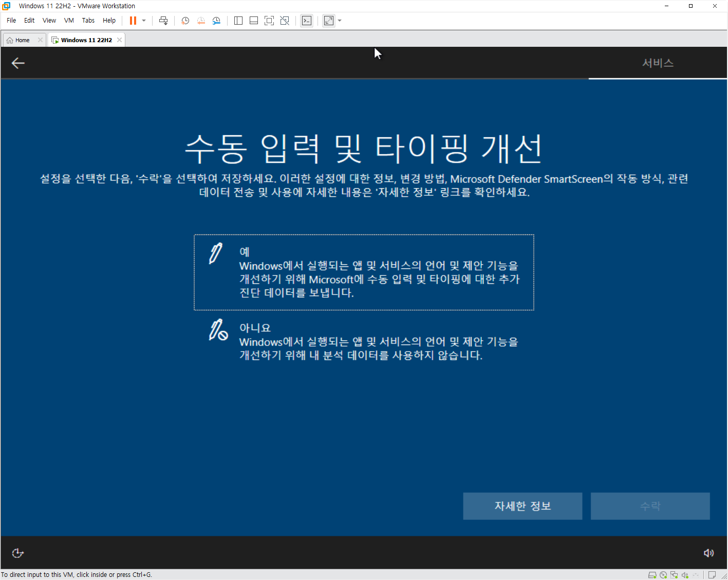Toggle the thumbnail bar view

point(254,21)
